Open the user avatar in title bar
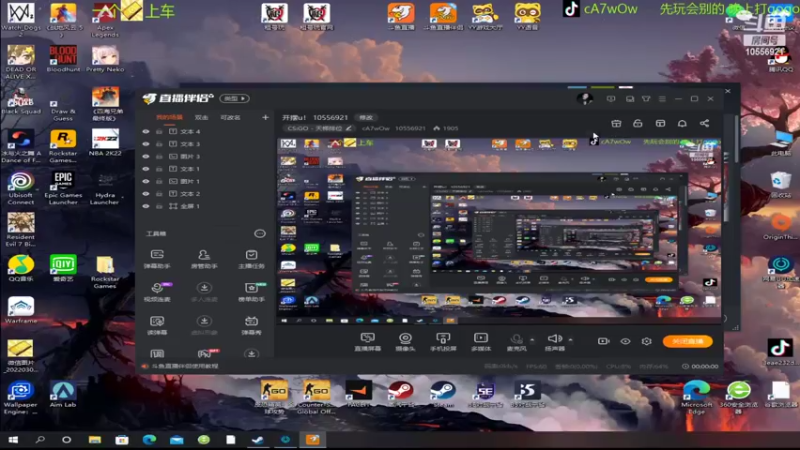Image resolution: width=800 pixels, height=450 pixels. coord(584,98)
